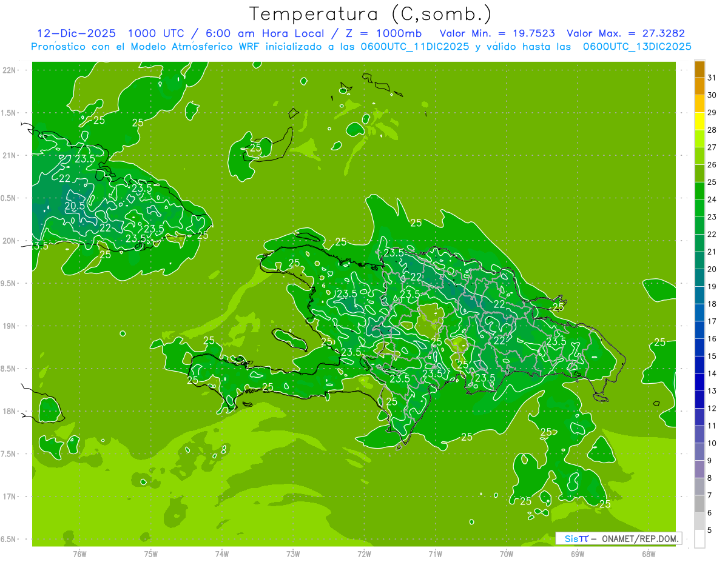Screen dimensions: 728x562
Task: Click the colorbar label "14"
Action: [x=712, y=373]
